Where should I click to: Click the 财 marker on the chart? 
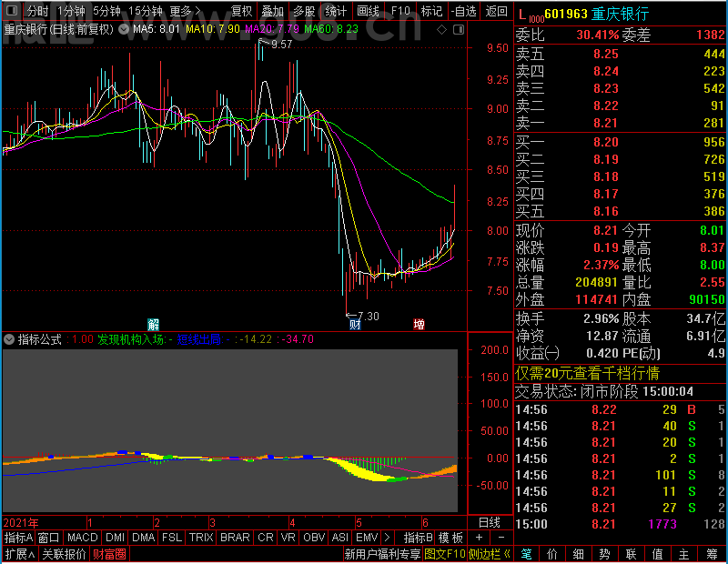pyautogui.click(x=355, y=325)
